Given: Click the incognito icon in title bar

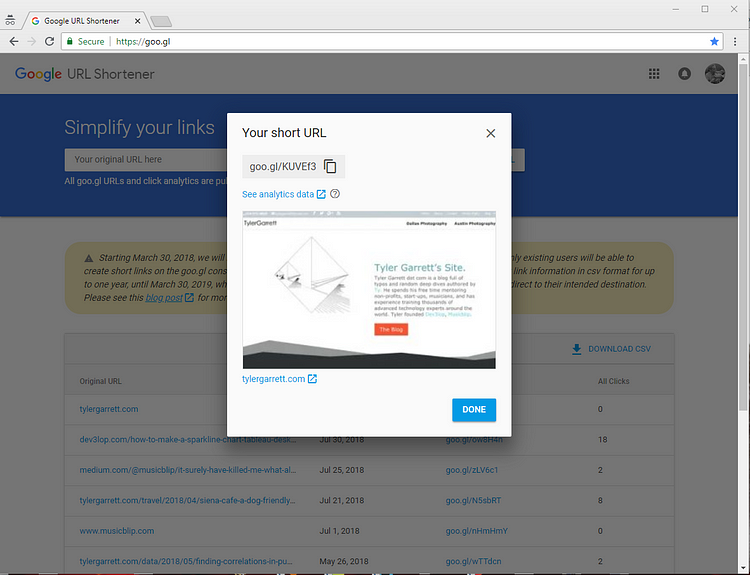Looking at the screenshot, I should coord(10,21).
